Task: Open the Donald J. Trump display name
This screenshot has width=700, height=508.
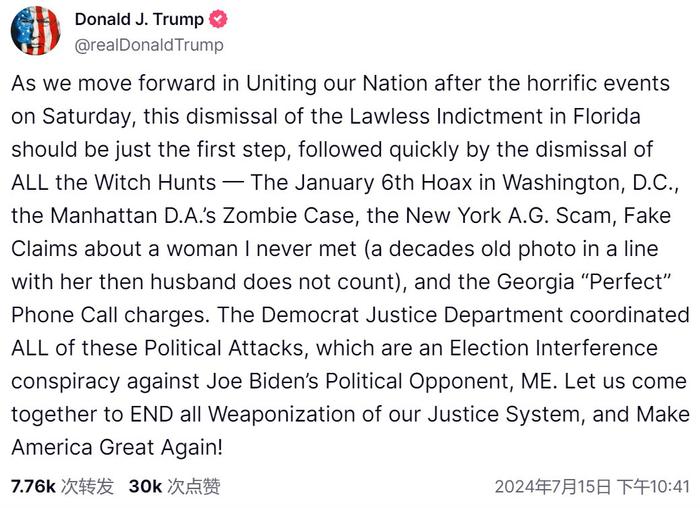Action: pyautogui.click(x=138, y=19)
